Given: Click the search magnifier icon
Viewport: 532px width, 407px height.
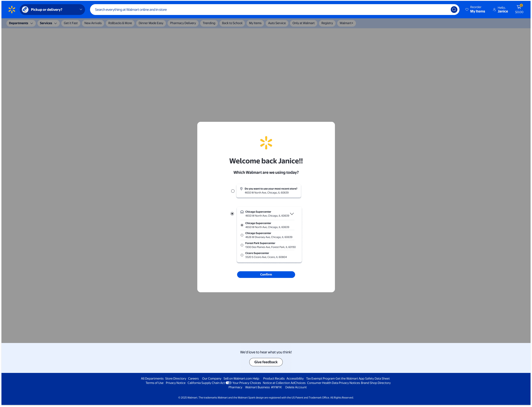Looking at the screenshot, I should tap(454, 10).
